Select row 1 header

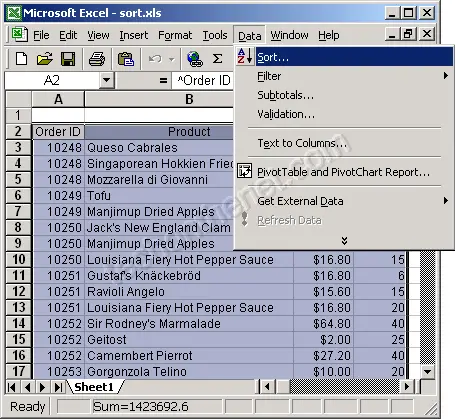pyautogui.click(x=19, y=115)
